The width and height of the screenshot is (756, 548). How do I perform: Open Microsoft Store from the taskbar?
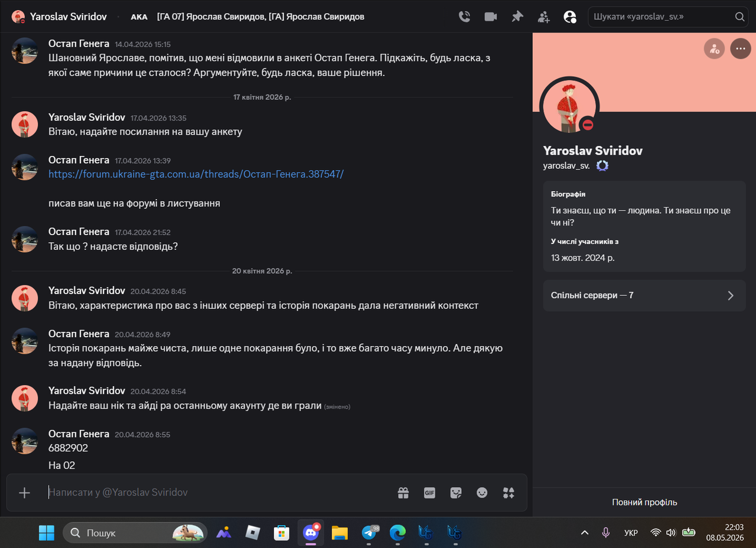(281, 533)
